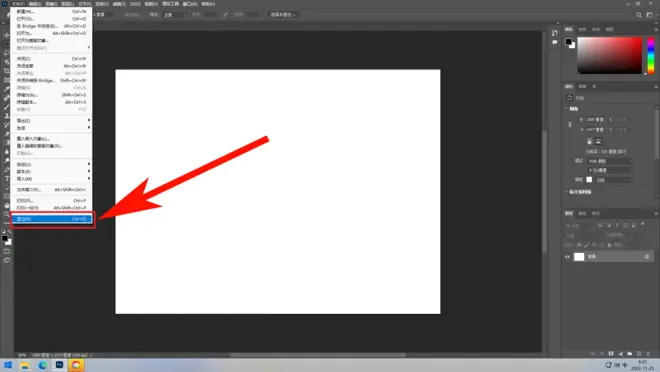Choose Shift+Ctrl+S save as menu item
660x372 pixels.
pyautogui.click(x=51, y=95)
